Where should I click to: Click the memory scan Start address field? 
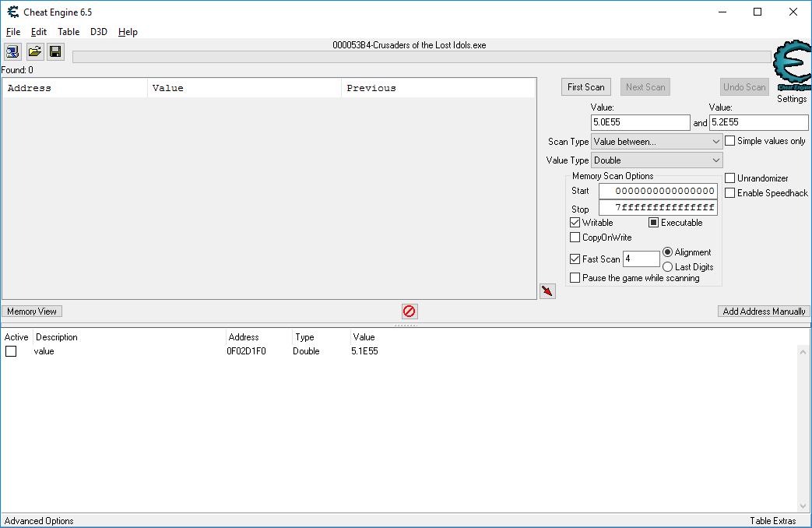658,191
